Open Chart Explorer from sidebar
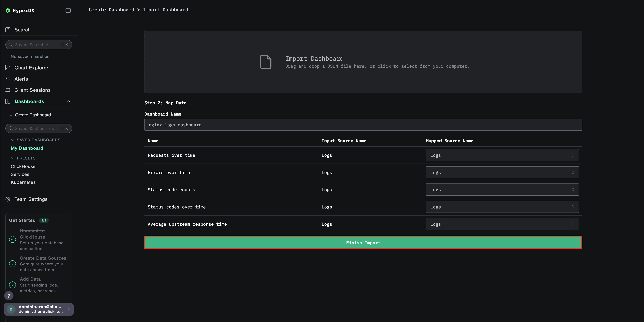The image size is (644, 322). click(31, 68)
